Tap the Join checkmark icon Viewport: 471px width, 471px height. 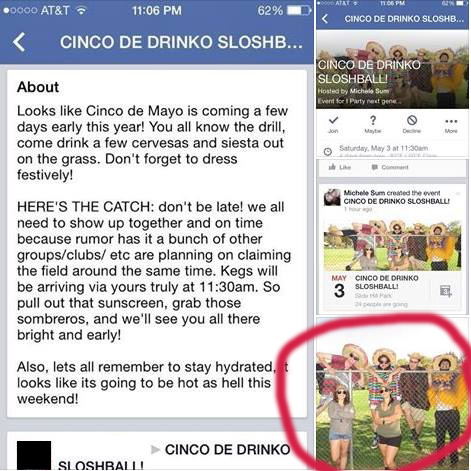coord(333,120)
